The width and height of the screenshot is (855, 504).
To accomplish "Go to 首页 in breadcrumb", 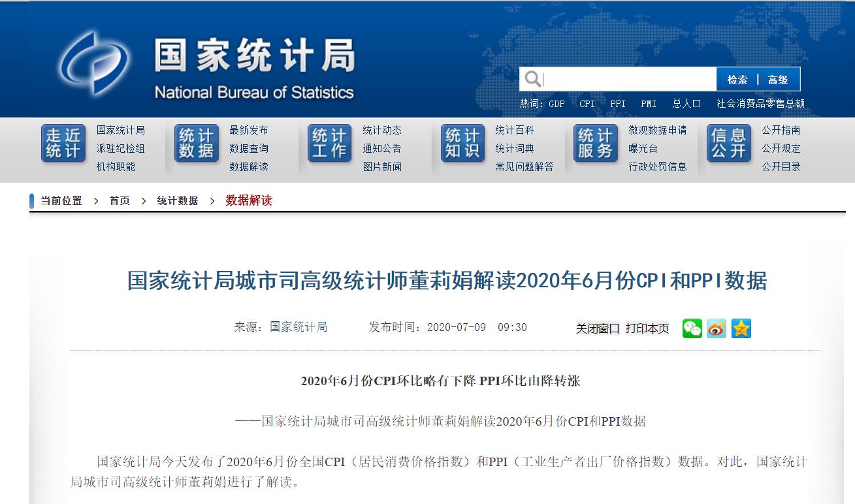I will tap(120, 201).
